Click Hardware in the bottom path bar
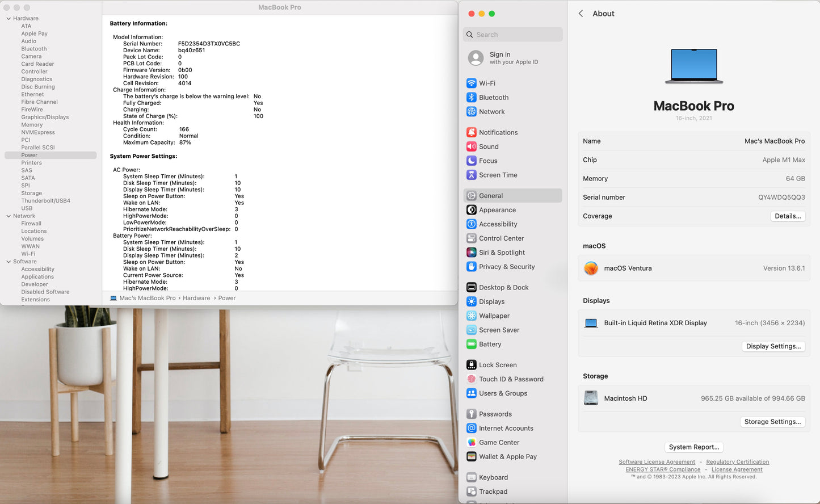Screen dimensions: 820x504 coord(196,298)
